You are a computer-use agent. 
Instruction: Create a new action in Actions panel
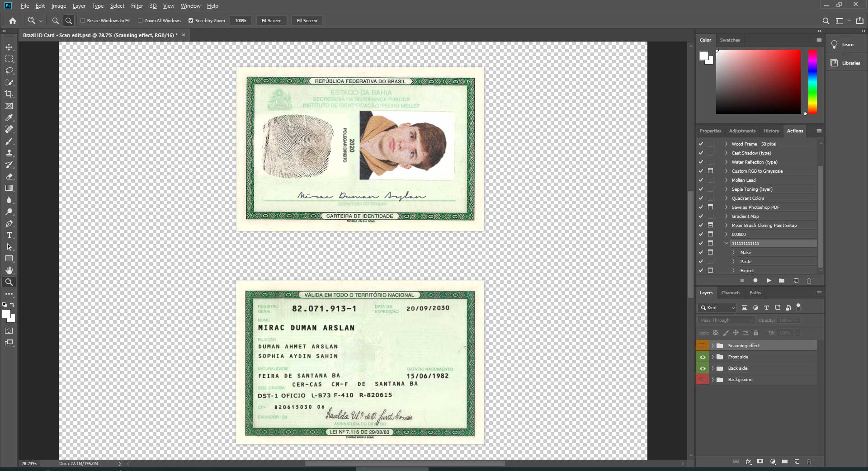(x=795, y=281)
